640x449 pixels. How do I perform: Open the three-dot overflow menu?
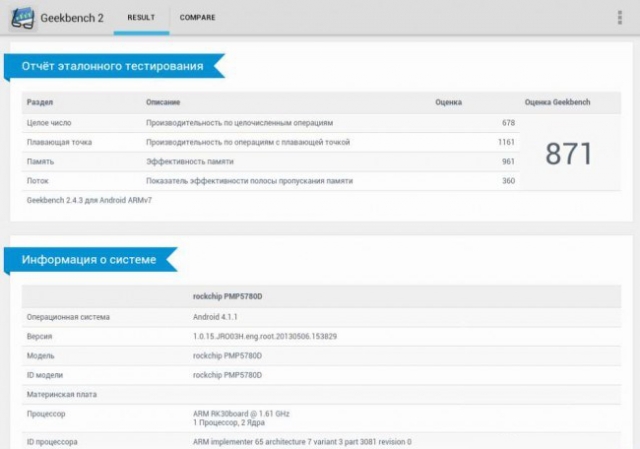tap(620, 18)
